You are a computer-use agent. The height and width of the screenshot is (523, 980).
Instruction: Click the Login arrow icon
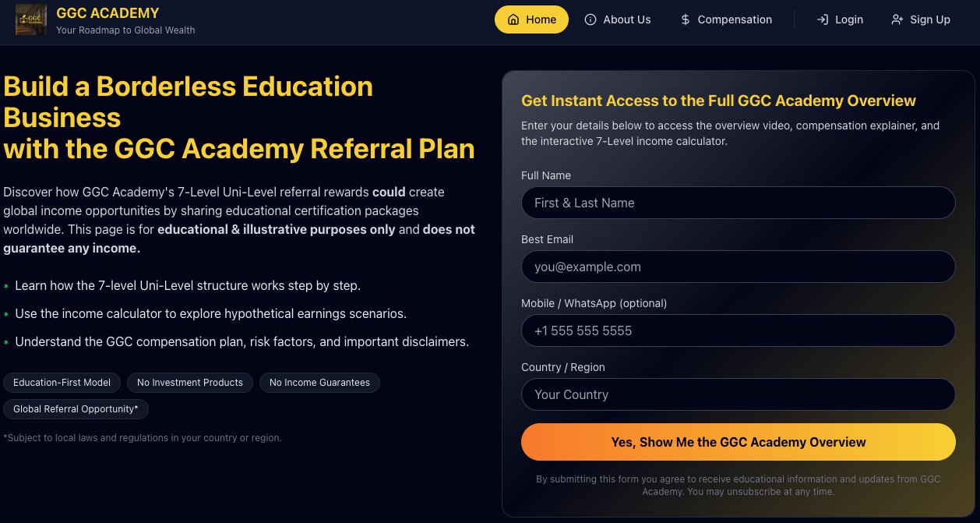pyautogui.click(x=822, y=19)
